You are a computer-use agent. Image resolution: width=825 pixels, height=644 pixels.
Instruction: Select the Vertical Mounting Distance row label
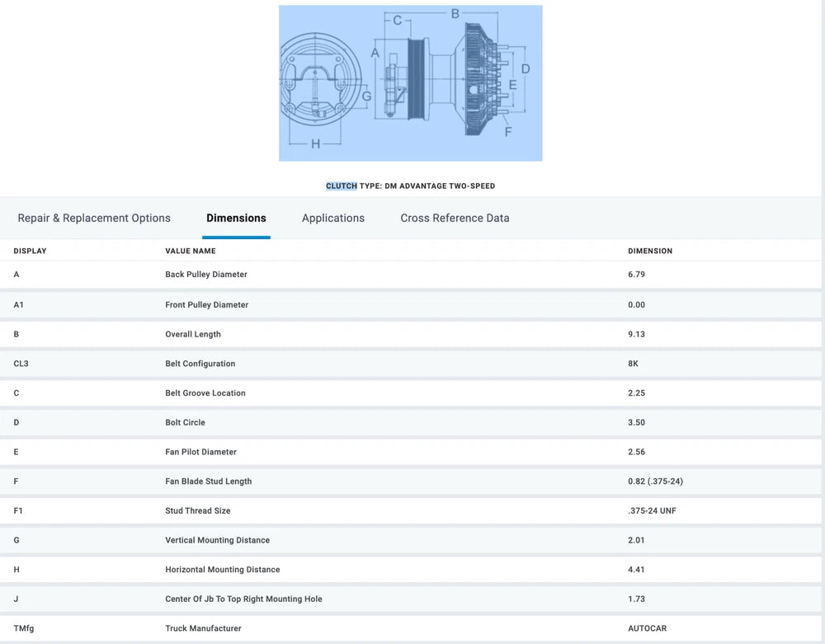217,540
